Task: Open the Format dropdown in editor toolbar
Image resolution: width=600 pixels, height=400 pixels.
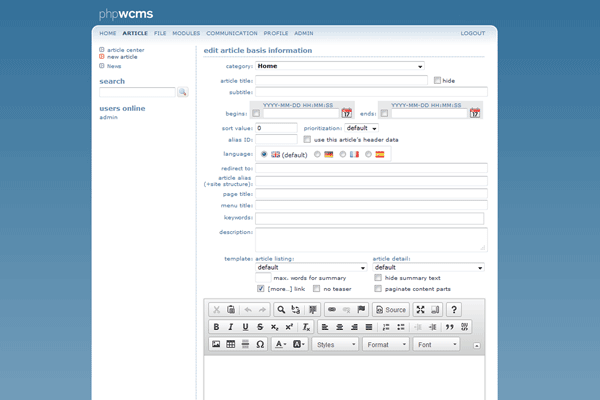Action: tap(385, 344)
